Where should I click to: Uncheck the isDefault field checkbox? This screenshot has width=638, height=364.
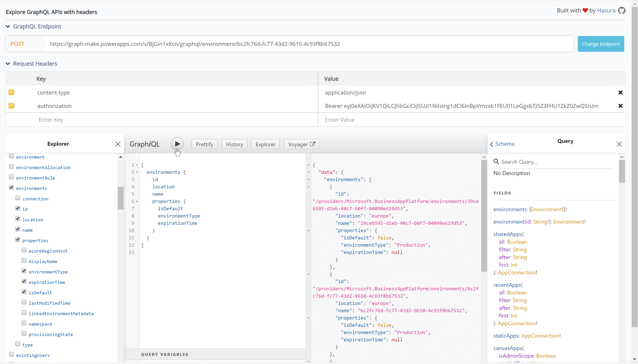point(24,292)
